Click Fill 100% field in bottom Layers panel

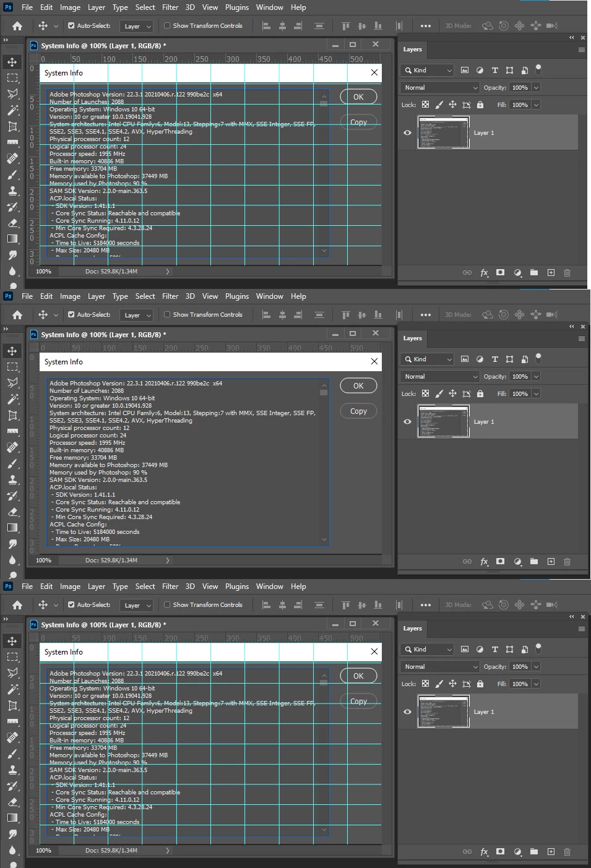coord(520,684)
